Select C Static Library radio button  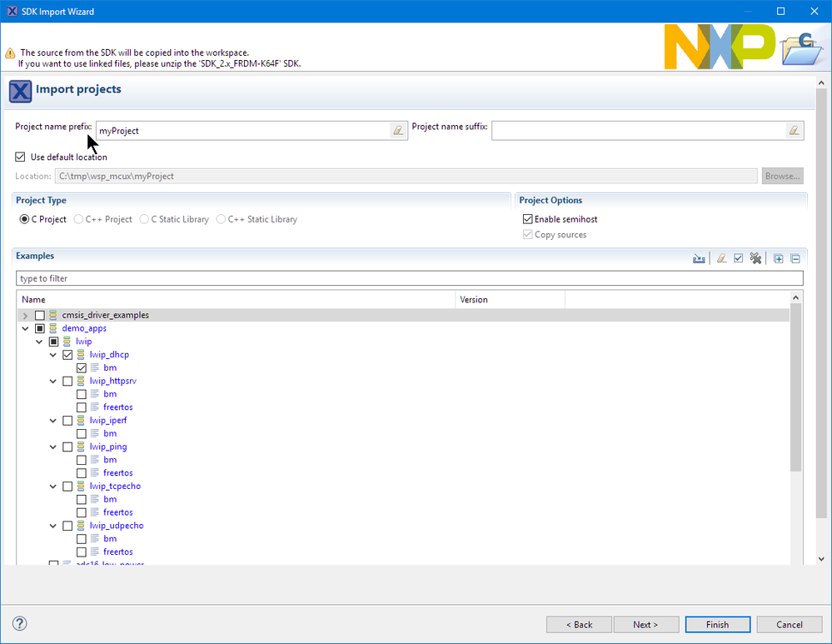tap(144, 219)
